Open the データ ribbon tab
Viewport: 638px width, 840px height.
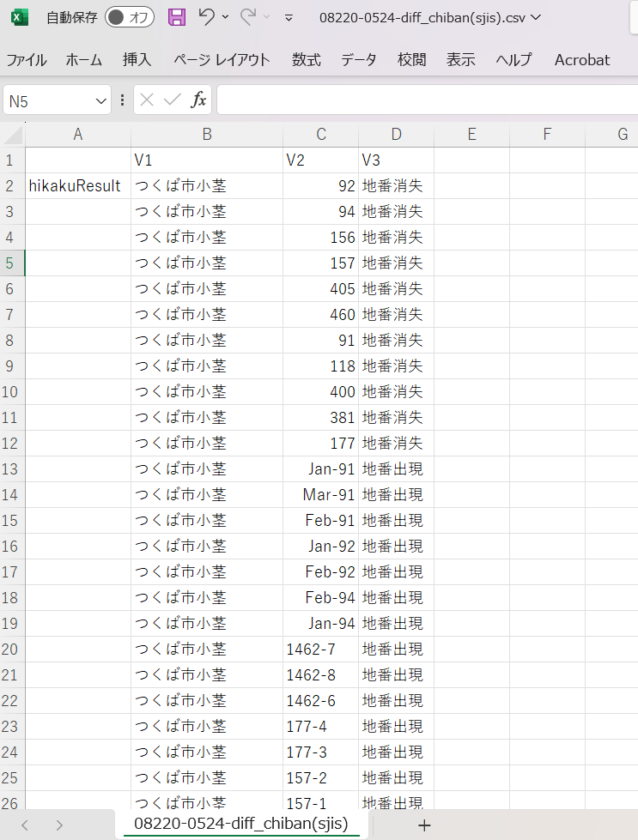(359, 59)
